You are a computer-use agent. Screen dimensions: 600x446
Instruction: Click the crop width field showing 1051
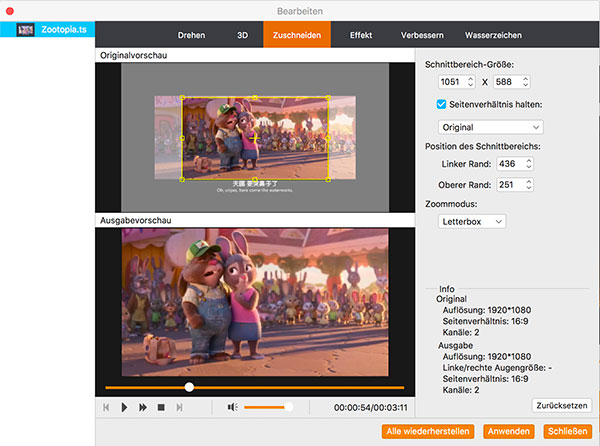point(457,82)
